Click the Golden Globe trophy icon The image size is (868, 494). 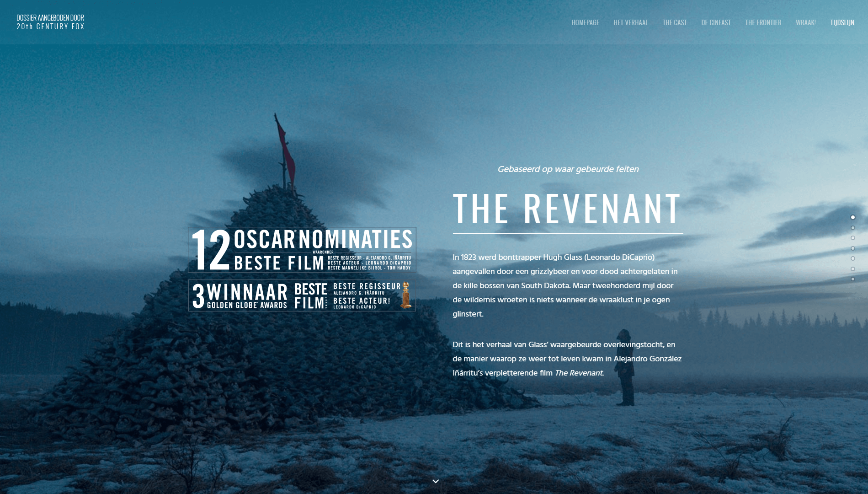pos(405,295)
